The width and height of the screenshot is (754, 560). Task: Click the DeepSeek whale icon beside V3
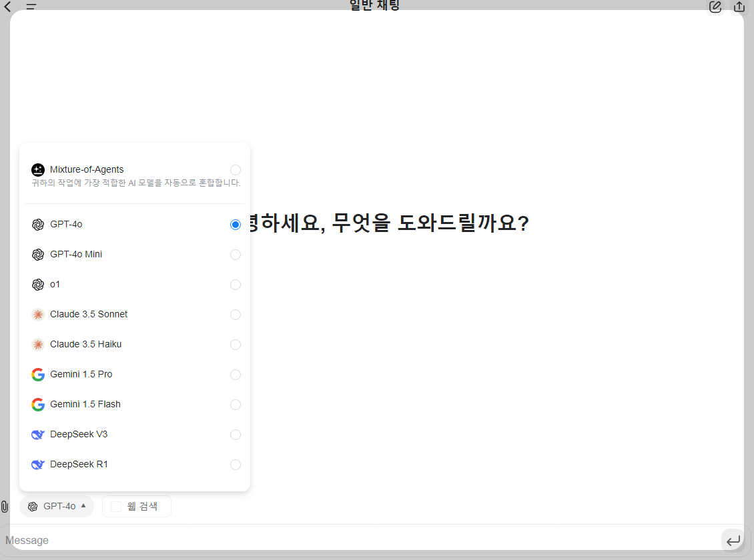coord(38,435)
